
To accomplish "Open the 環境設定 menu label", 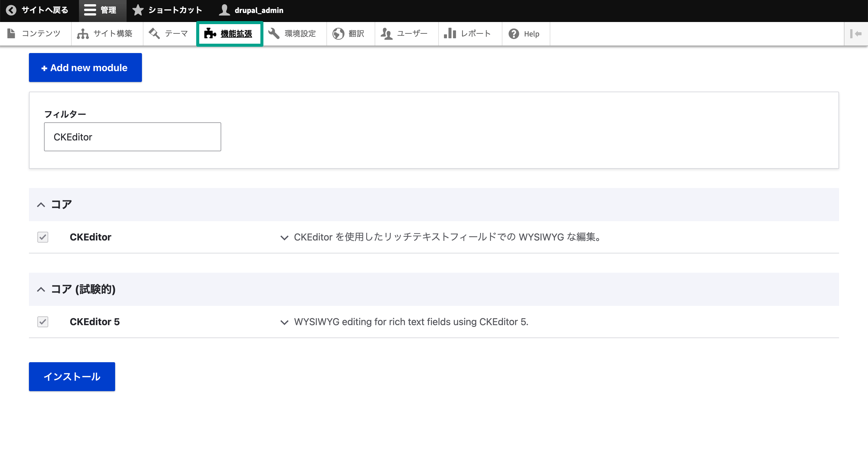I will point(300,34).
